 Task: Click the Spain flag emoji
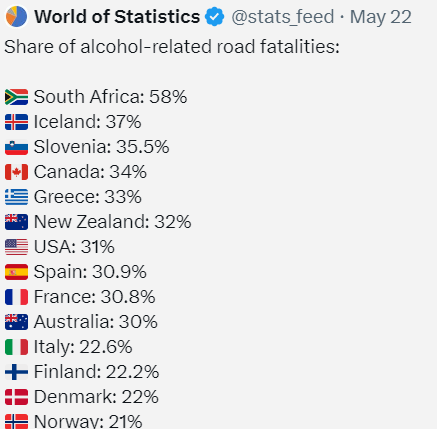pos(16,272)
